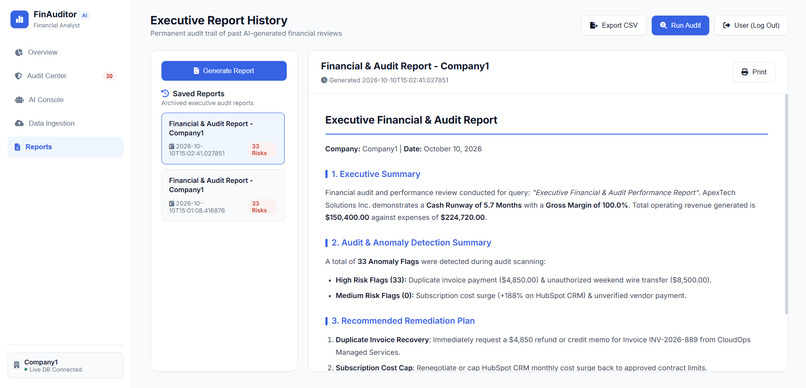Click 'Saved Reports' section label
This screenshot has height=388, width=806.
click(x=198, y=94)
